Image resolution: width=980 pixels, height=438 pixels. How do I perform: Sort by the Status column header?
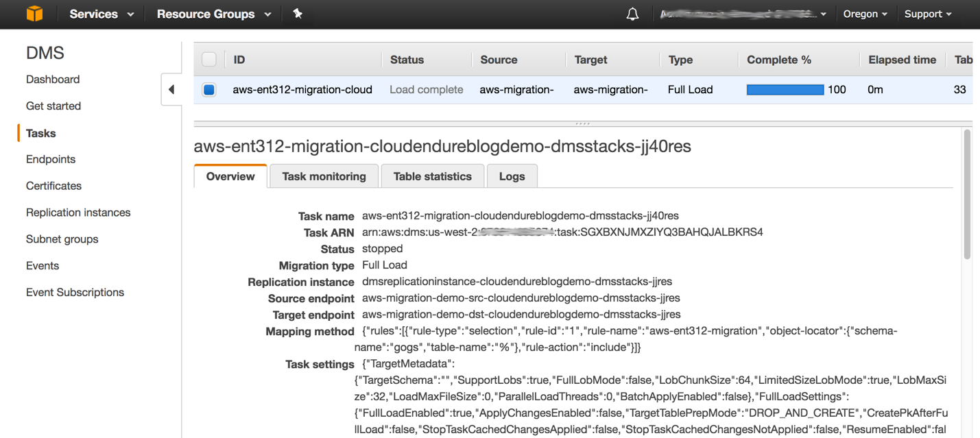click(407, 60)
